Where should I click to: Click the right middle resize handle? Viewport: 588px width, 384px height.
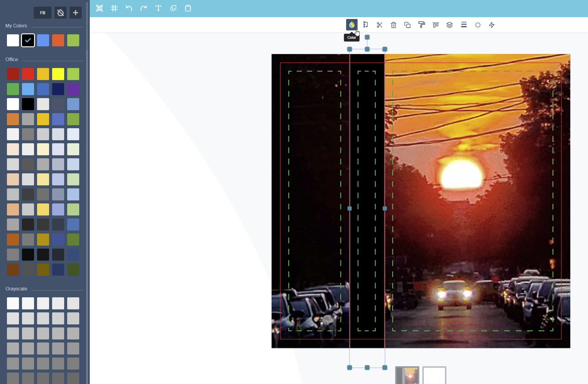click(x=385, y=208)
